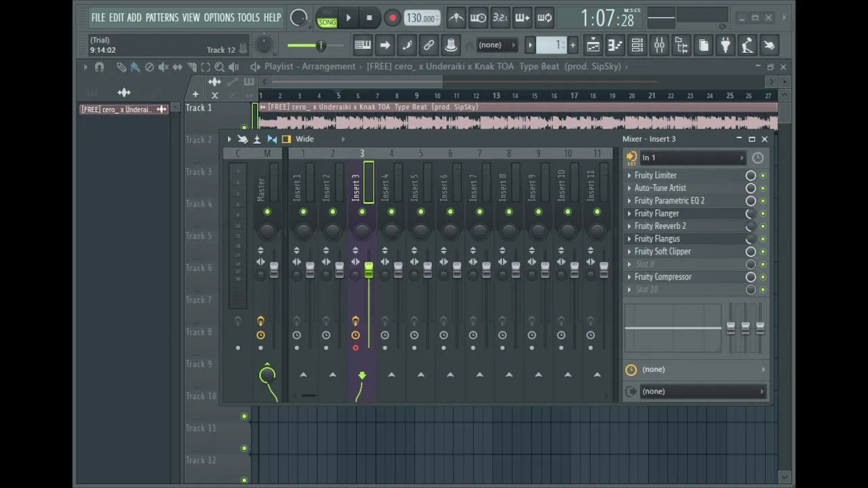
Task: Open the TOOLS menu
Action: coord(249,18)
